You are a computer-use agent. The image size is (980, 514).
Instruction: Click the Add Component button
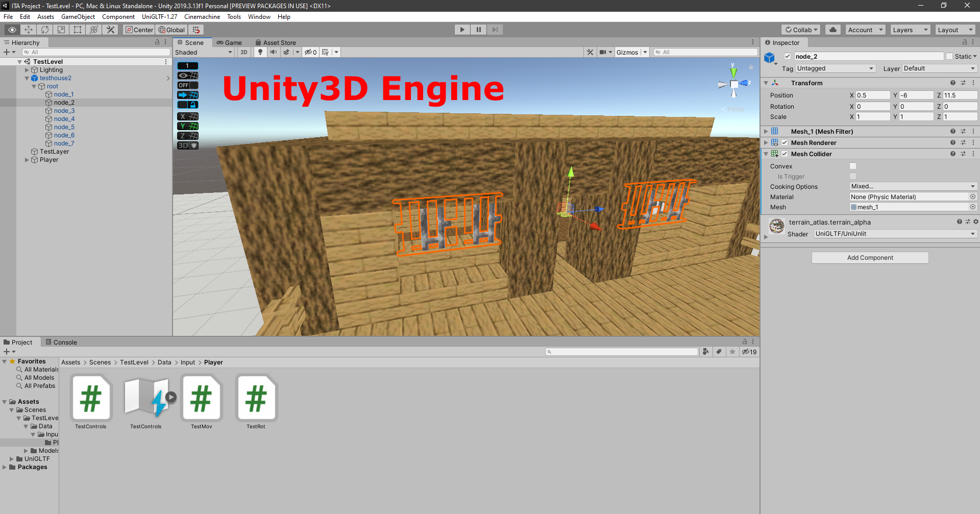[870, 258]
